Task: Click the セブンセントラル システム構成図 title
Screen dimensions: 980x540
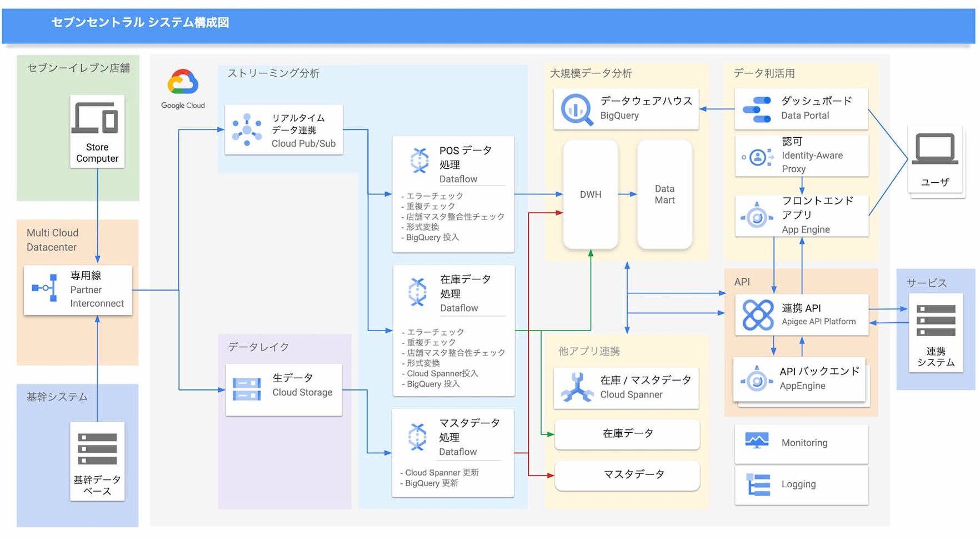Action: (x=140, y=23)
